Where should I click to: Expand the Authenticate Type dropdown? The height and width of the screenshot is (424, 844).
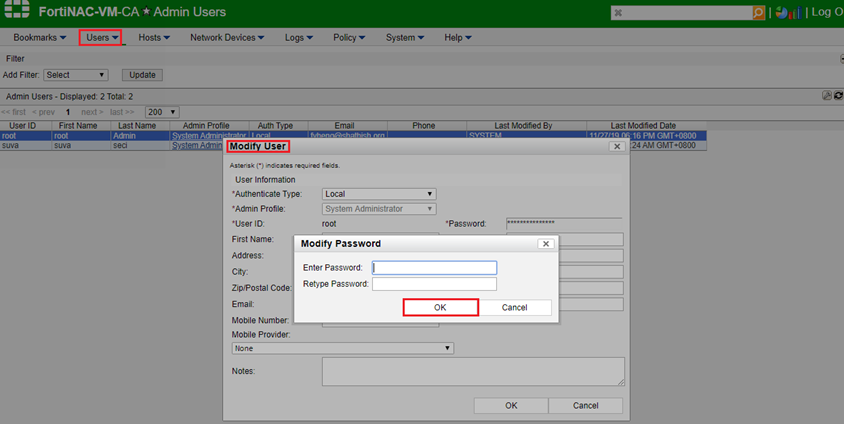[x=380, y=194]
